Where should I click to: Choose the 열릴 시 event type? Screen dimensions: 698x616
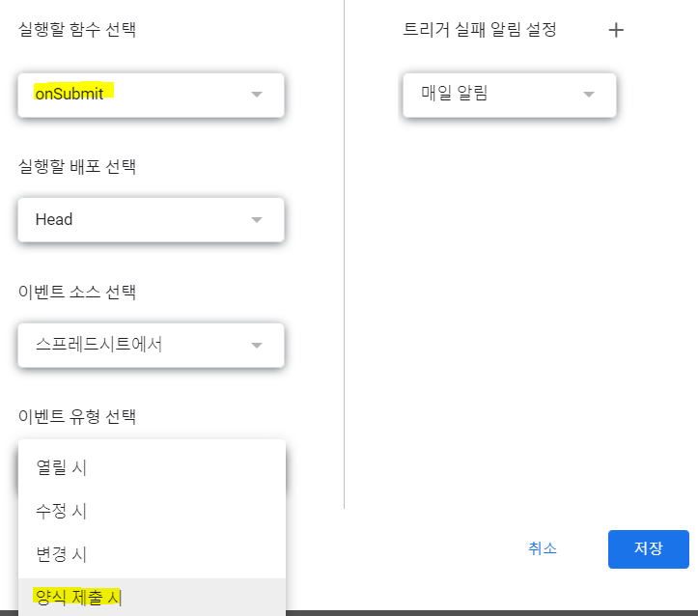coord(152,467)
